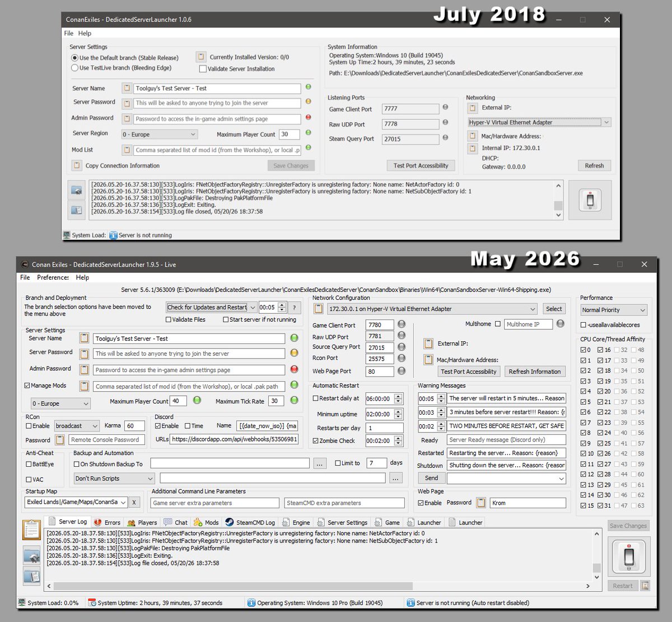Click the Select button beside adapter dropdown
Screen dimensions: 672x622
pyautogui.click(x=554, y=309)
